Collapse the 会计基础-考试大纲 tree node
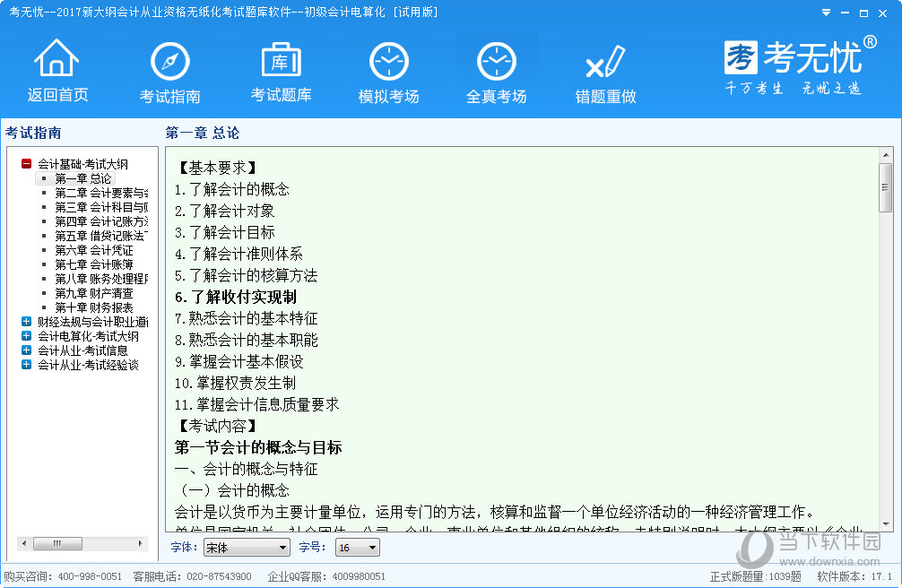The image size is (902, 588). 27,164
